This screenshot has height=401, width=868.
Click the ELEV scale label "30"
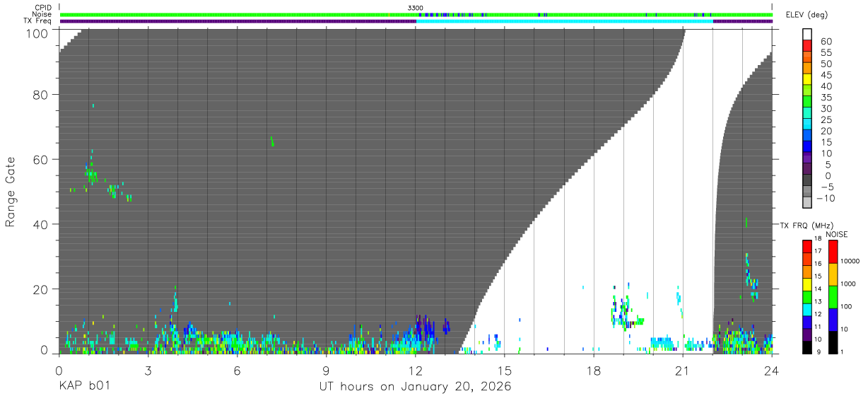(825, 108)
